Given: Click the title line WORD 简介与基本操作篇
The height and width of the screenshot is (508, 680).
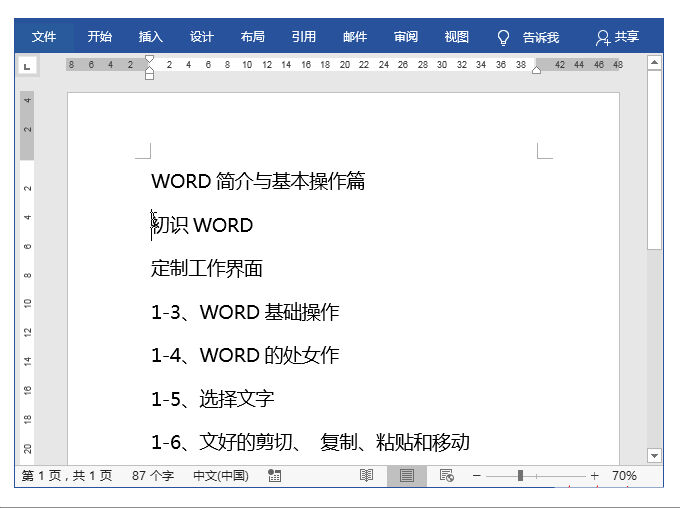Looking at the screenshot, I should pos(258,181).
